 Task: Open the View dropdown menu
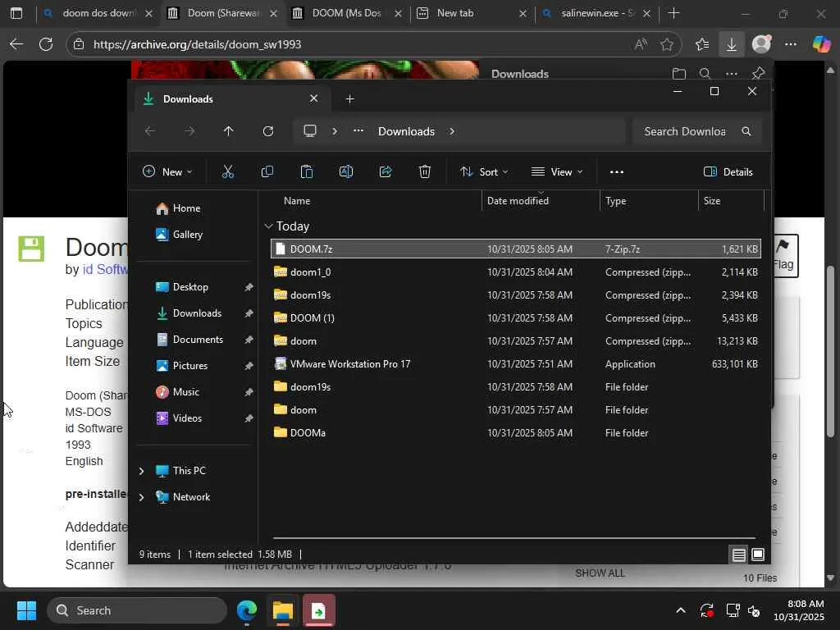pos(557,172)
